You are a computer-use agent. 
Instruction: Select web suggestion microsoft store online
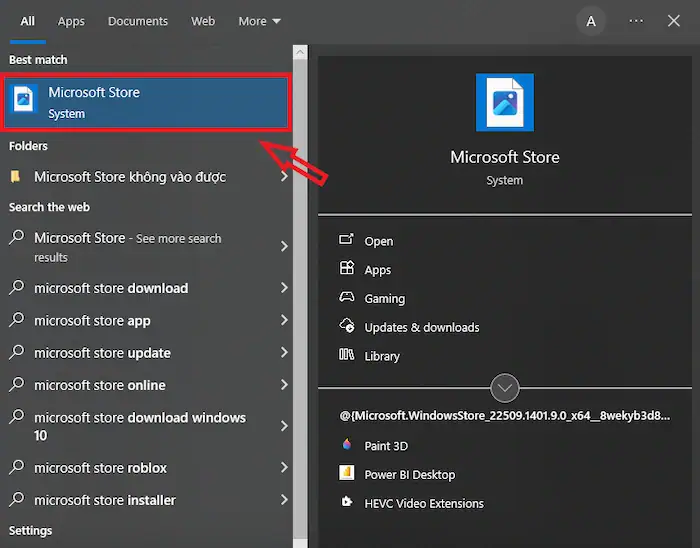(x=100, y=385)
